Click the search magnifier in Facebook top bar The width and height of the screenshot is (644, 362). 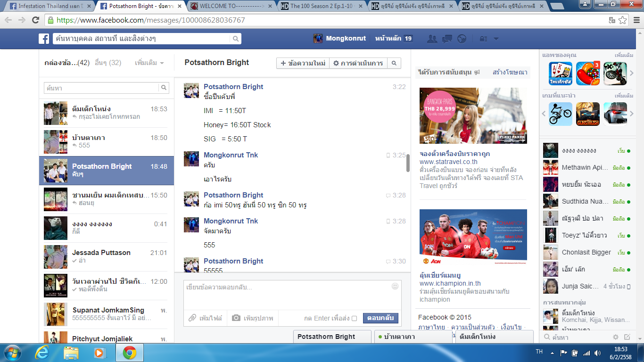coord(236,39)
